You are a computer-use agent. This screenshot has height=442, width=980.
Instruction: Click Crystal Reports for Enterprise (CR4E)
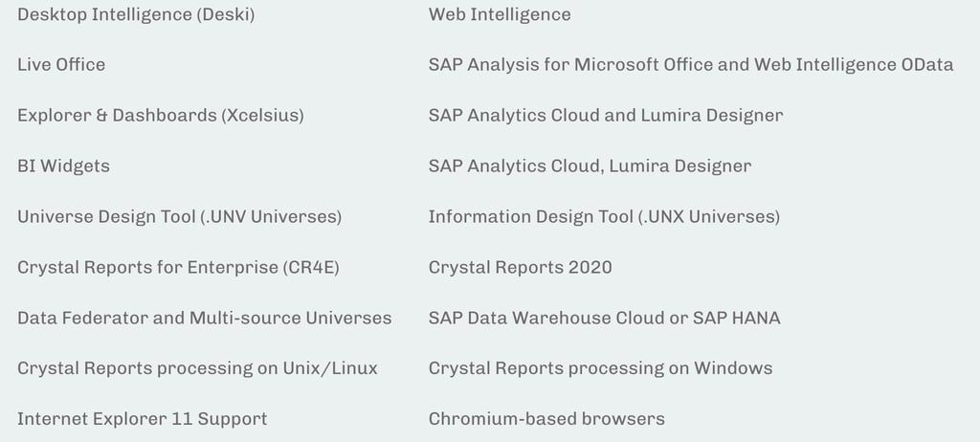tap(178, 268)
